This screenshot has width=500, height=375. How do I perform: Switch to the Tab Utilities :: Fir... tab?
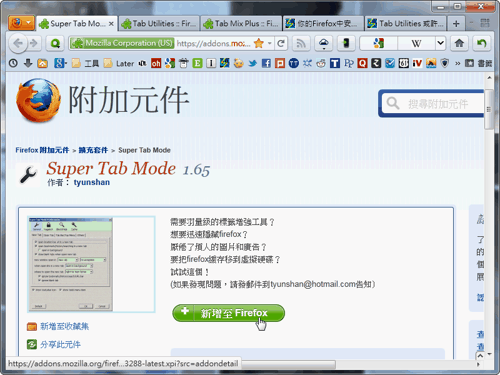tap(159, 23)
